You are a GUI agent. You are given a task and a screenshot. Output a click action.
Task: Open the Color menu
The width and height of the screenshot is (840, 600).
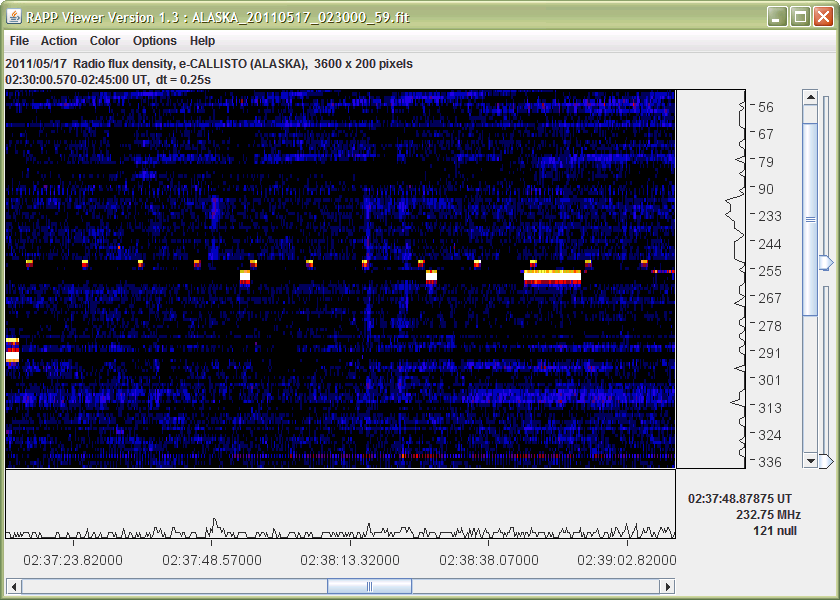click(x=105, y=41)
